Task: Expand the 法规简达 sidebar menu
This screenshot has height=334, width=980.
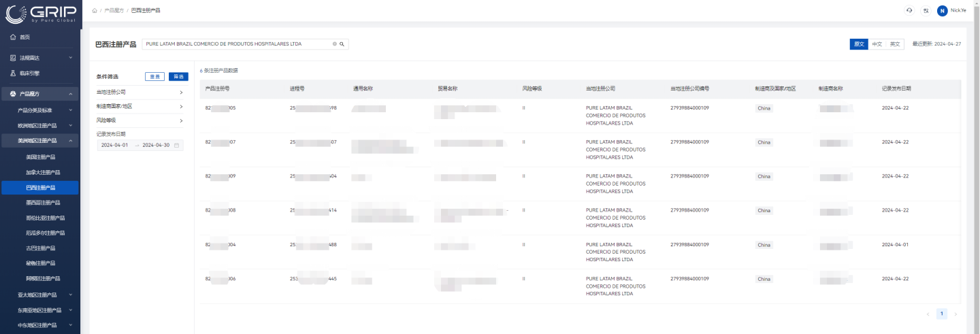Action: click(x=71, y=58)
